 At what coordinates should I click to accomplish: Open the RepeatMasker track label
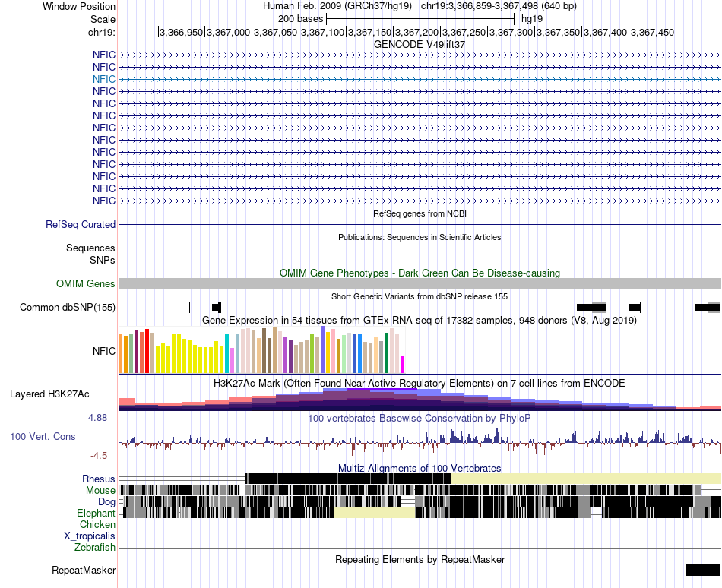pyautogui.click(x=84, y=570)
